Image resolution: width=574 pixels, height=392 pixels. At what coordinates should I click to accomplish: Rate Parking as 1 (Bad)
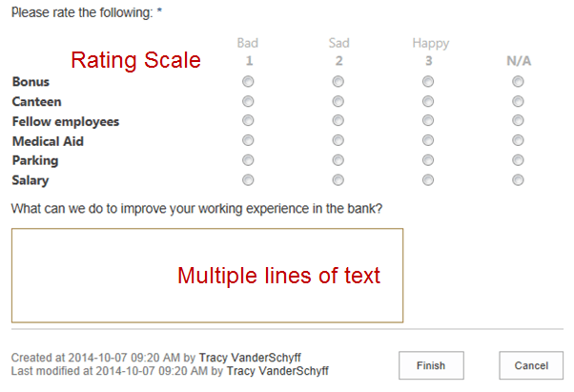point(248,160)
